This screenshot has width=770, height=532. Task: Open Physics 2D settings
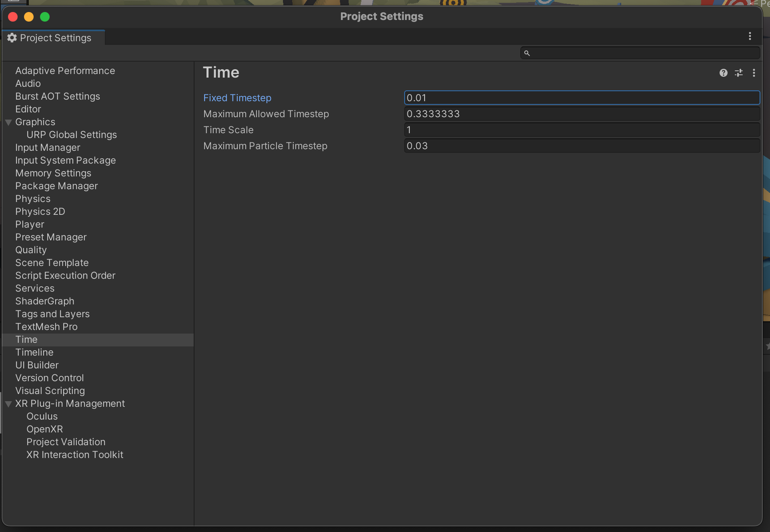(x=40, y=212)
